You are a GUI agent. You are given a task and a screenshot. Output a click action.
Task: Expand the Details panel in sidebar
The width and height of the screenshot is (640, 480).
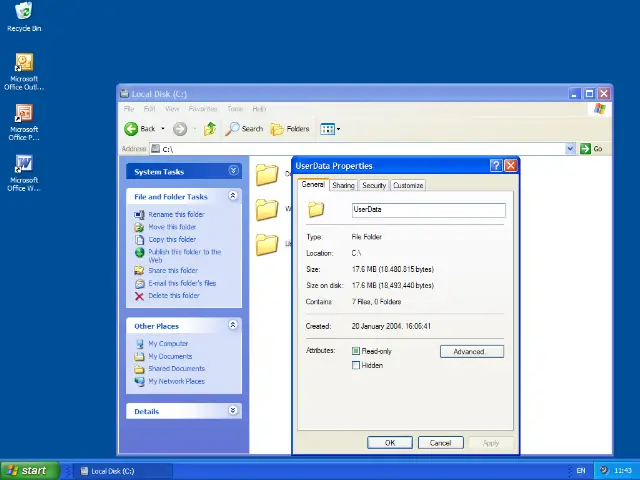233,411
